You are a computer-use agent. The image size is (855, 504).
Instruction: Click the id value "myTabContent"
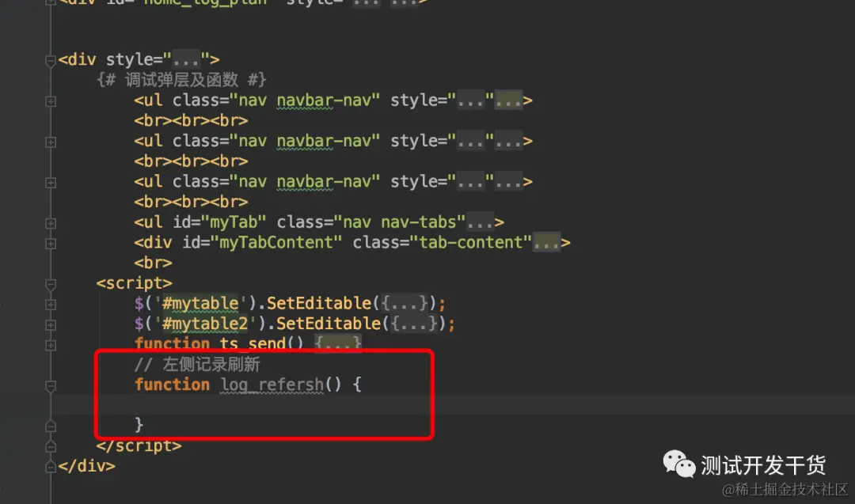point(276,242)
